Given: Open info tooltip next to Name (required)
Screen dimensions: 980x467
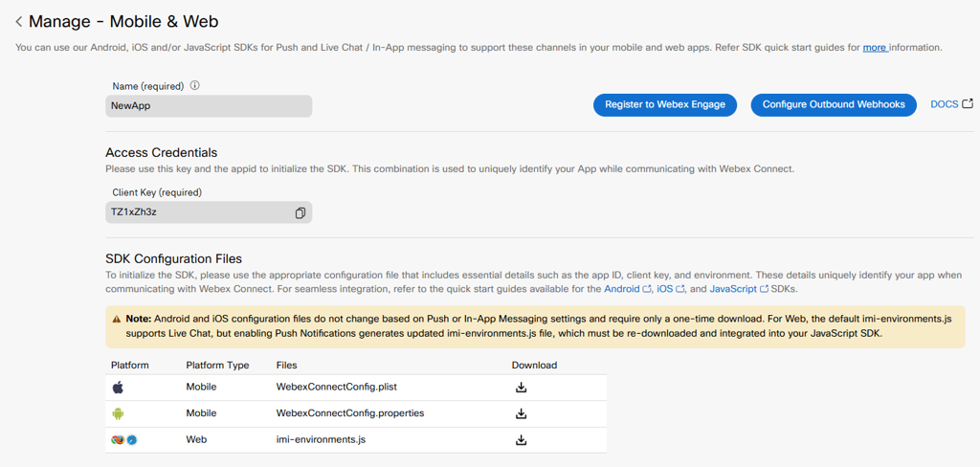Looking at the screenshot, I should pyautogui.click(x=194, y=85).
